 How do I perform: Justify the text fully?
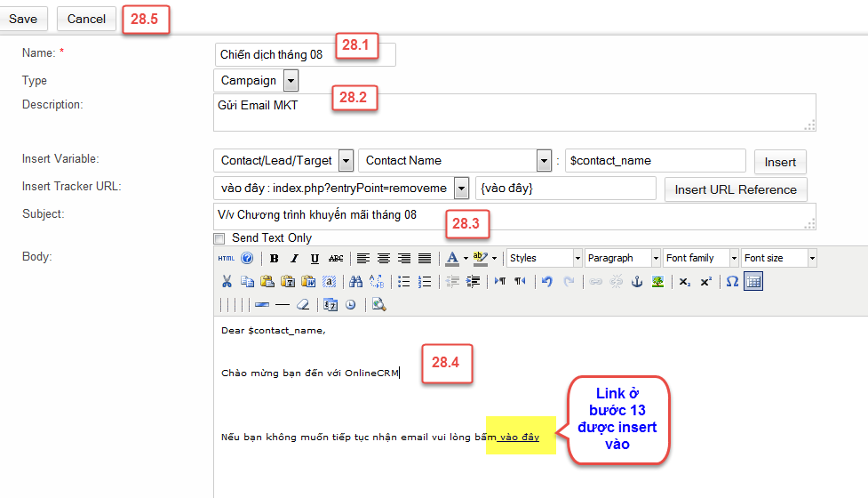point(425,258)
